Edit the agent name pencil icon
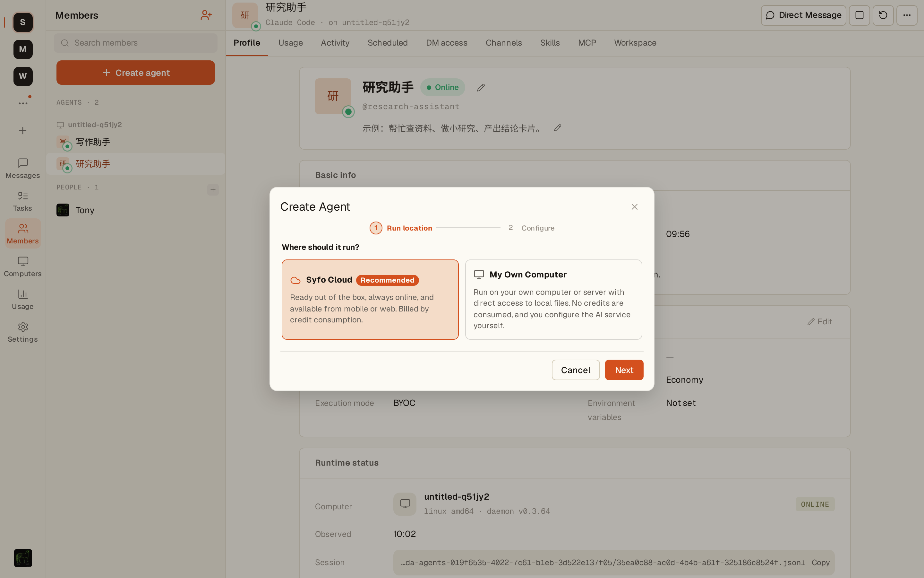924x578 pixels. (x=481, y=88)
